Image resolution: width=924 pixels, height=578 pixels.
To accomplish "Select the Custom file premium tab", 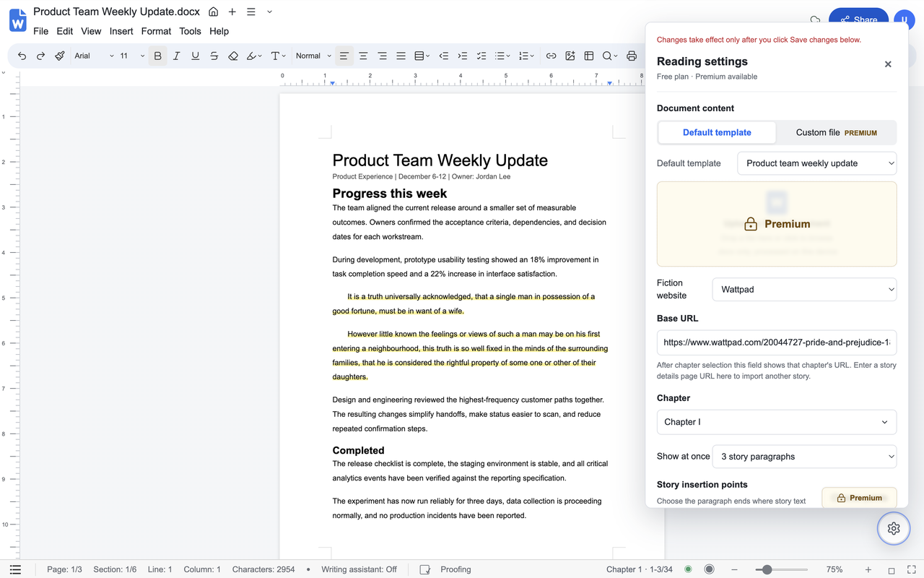I will click(x=836, y=132).
